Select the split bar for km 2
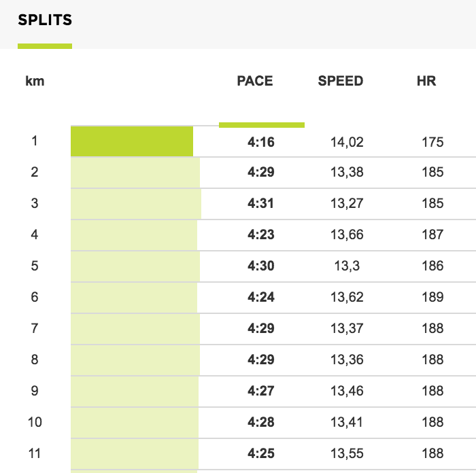 [x=135, y=173]
